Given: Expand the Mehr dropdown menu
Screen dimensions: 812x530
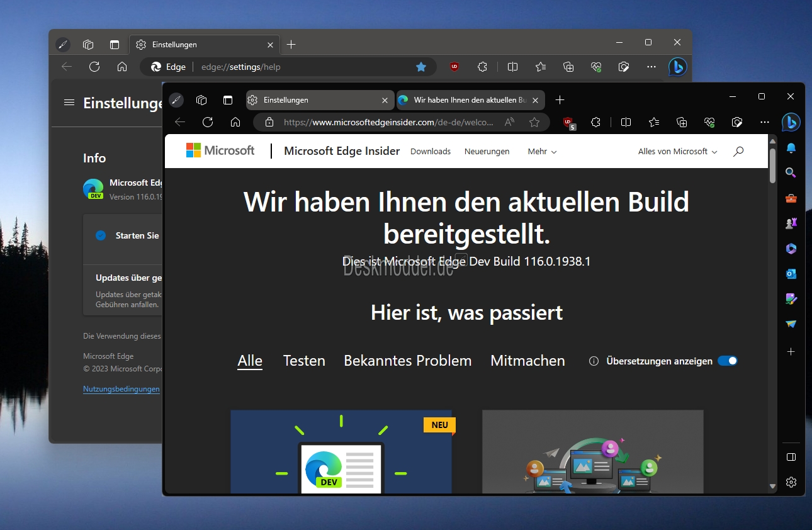Looking at the screenshot, I should tap(542, 152).
